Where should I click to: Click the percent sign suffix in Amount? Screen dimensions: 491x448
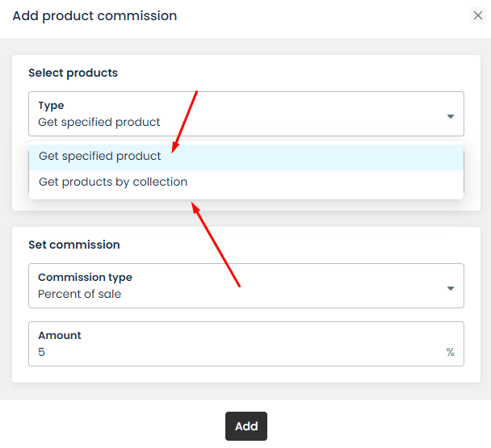[x=451, y=352]
